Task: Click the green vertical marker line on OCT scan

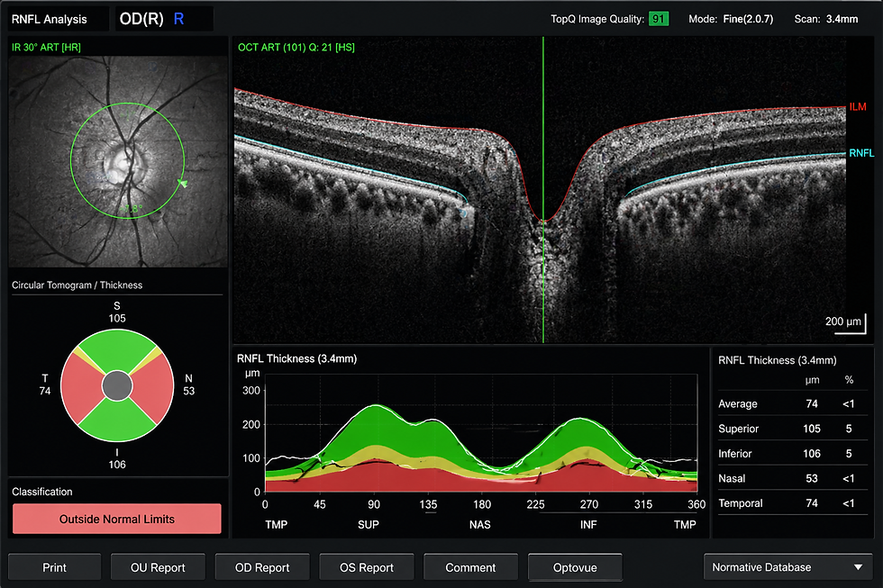Action: pos(543,190)
